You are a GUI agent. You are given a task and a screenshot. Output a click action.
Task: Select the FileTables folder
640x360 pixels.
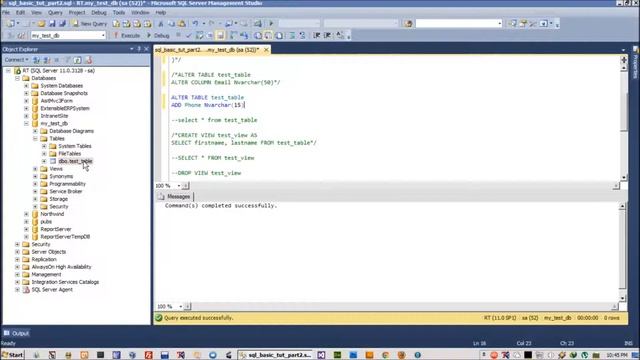69,154
